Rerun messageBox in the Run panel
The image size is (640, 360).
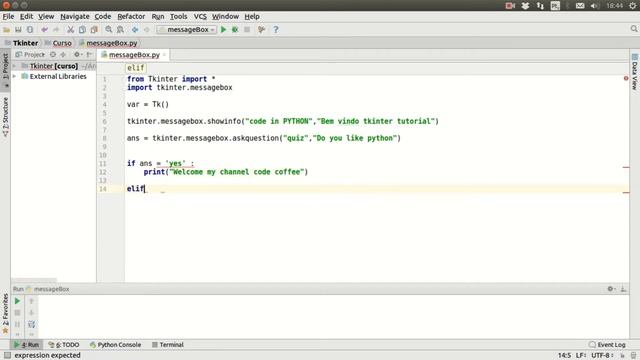pyautogui.click(x=17, y=301)
